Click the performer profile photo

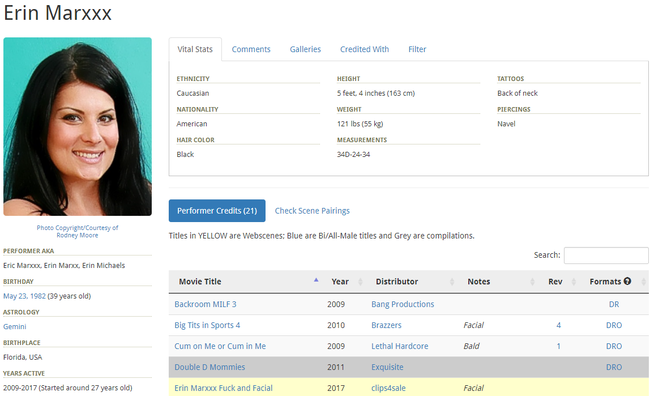point(78,126)
